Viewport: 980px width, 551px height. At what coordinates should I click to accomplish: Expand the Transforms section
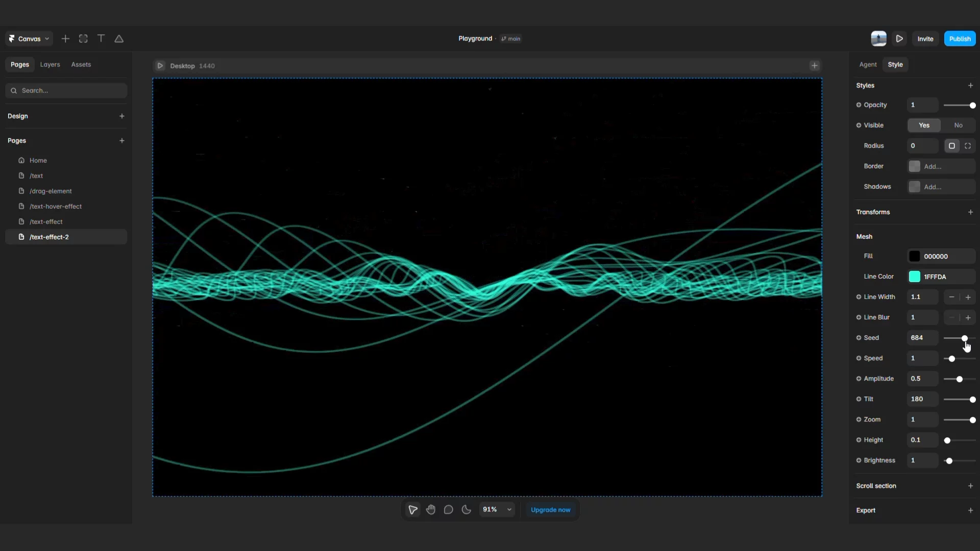pyautogui.click(x=970, y=212)
